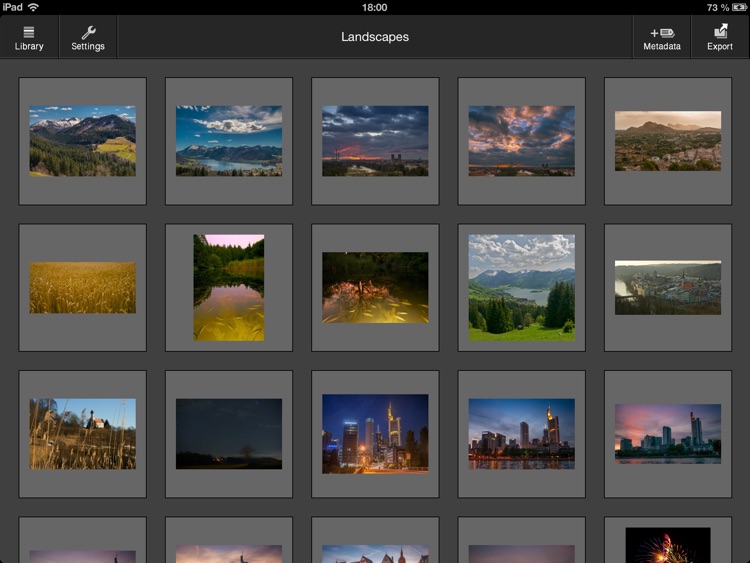Screen dimensions: 750x563
Task: Select the dark stormy sunset city photo
Action: (375, 141)
